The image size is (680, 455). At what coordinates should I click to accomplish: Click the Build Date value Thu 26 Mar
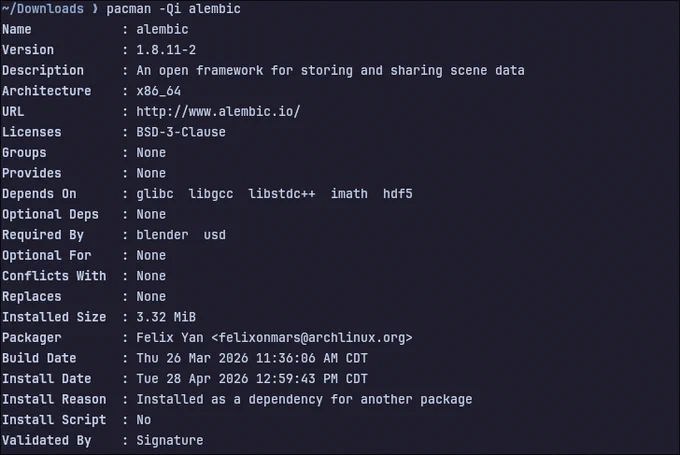click(x=252, y=358)
